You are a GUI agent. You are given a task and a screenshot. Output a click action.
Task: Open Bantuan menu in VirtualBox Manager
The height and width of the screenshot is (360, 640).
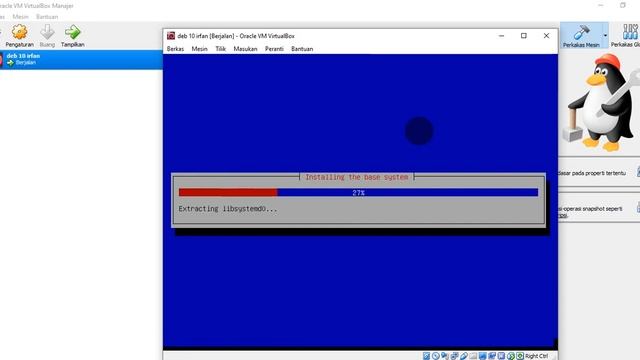point(47,17)
